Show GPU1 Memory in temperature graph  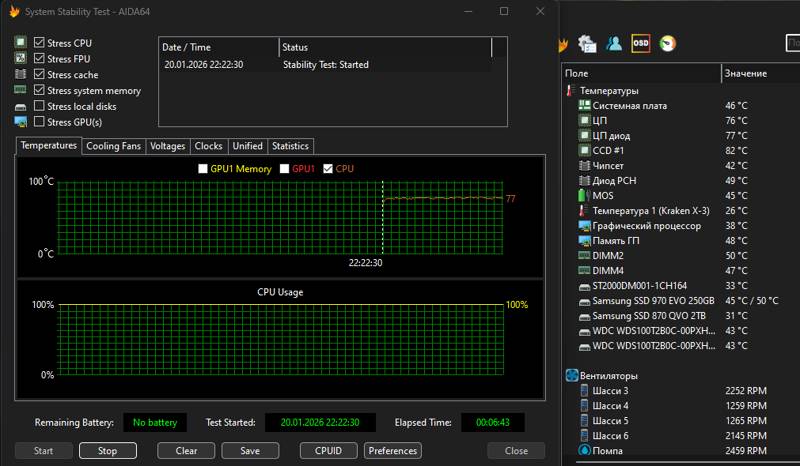[x=204, y=169]
